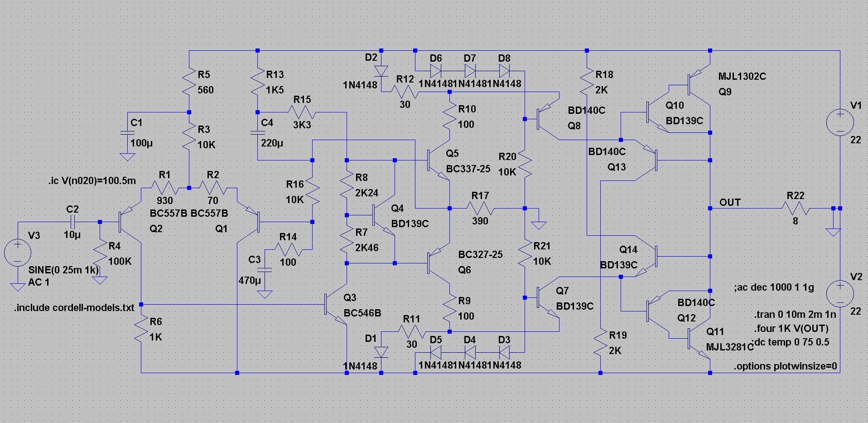Click the R11 resistor symbol
This screenshot has height=423, width=868.
click(x=412, y=332)
